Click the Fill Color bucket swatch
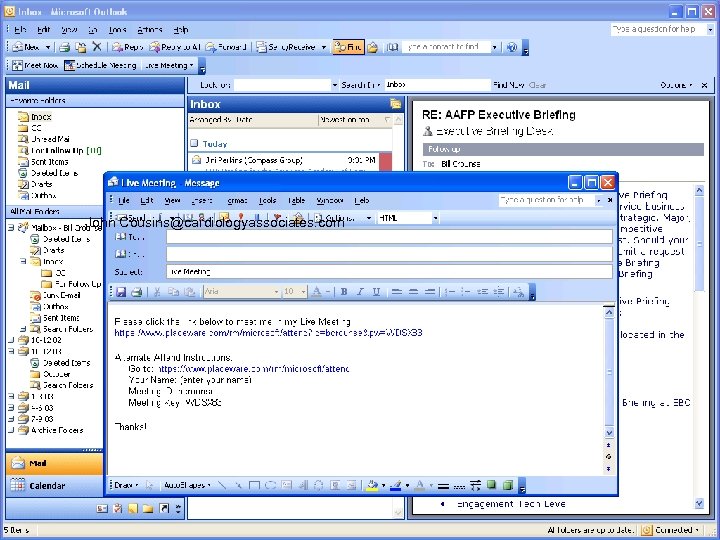Screen dimensions: 720x540 [372, 485]
